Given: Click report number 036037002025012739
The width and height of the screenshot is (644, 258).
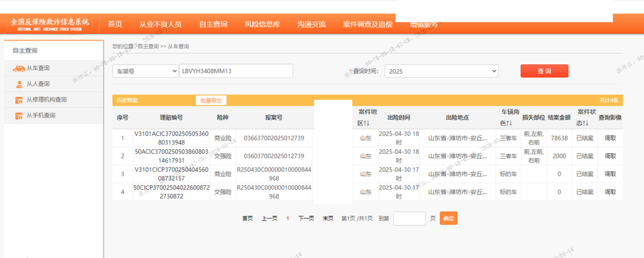Looking at the screenshot, I should [x=274, y=156].
